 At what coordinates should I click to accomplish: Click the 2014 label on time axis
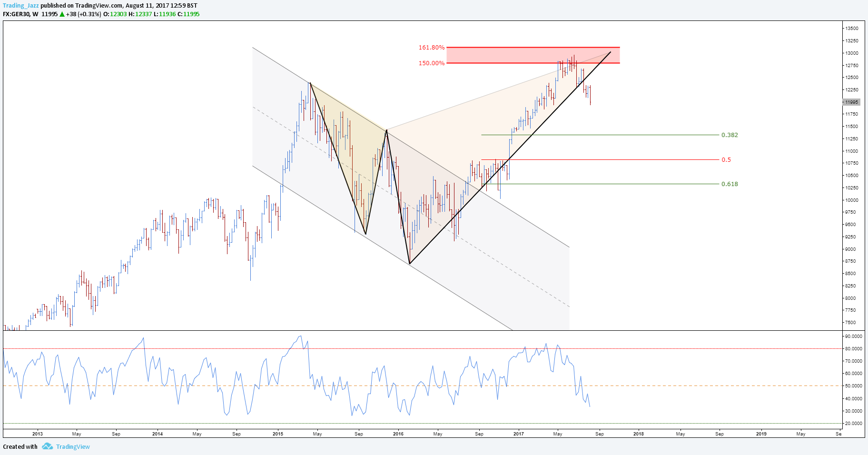click(x=158, y=434)
